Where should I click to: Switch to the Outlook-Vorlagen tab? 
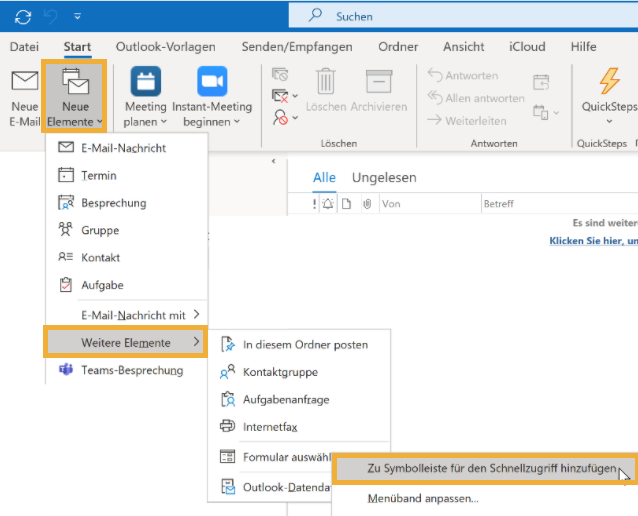click(166, 47)
